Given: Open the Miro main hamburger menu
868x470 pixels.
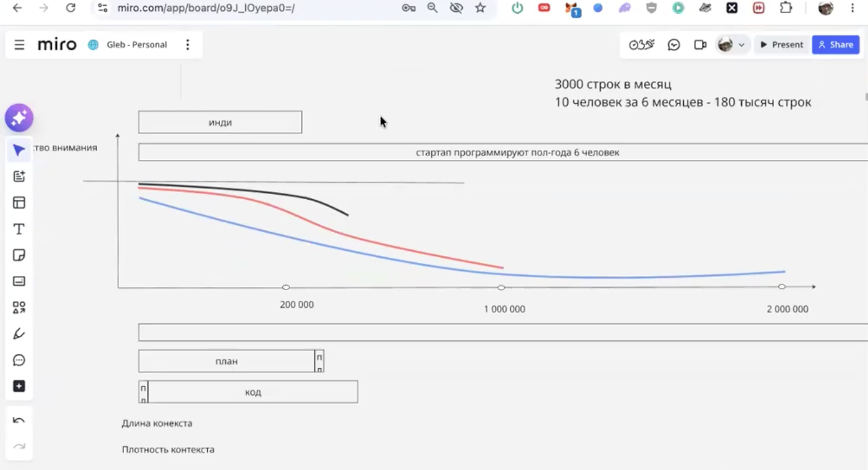Looking at the screenshot, I should click(x=19, y=44).
